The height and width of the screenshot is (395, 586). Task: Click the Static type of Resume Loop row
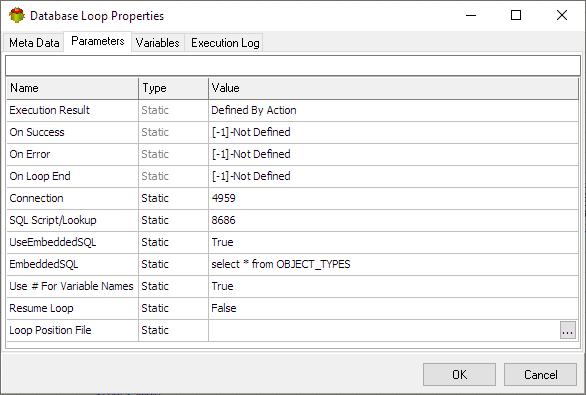coord(155,308)
